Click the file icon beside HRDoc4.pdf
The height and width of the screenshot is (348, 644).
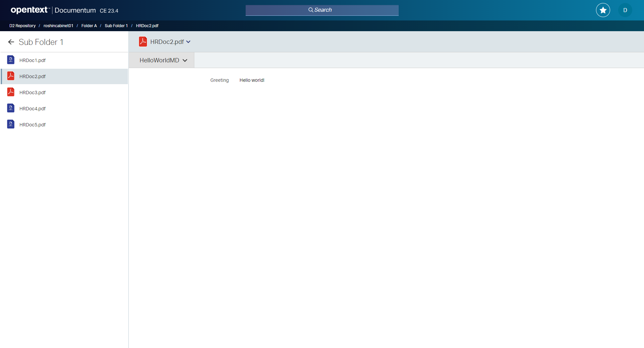tap(11, 108)
